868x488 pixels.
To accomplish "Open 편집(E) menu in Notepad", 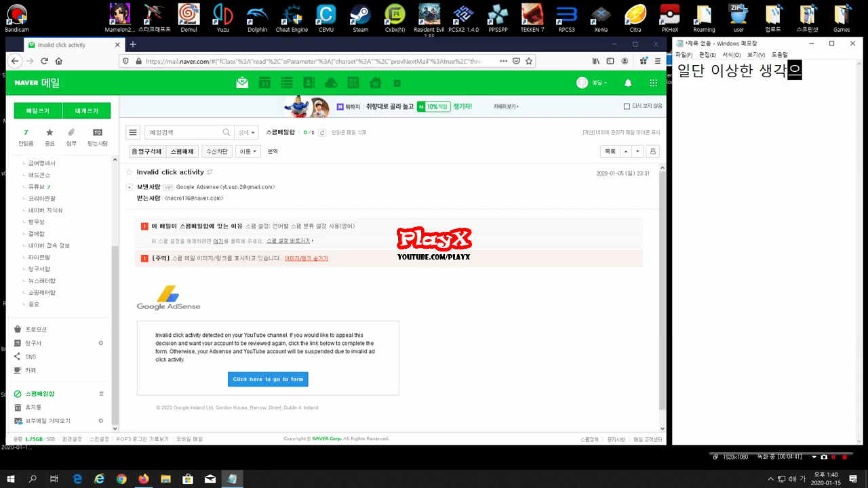I will [707, 55].
